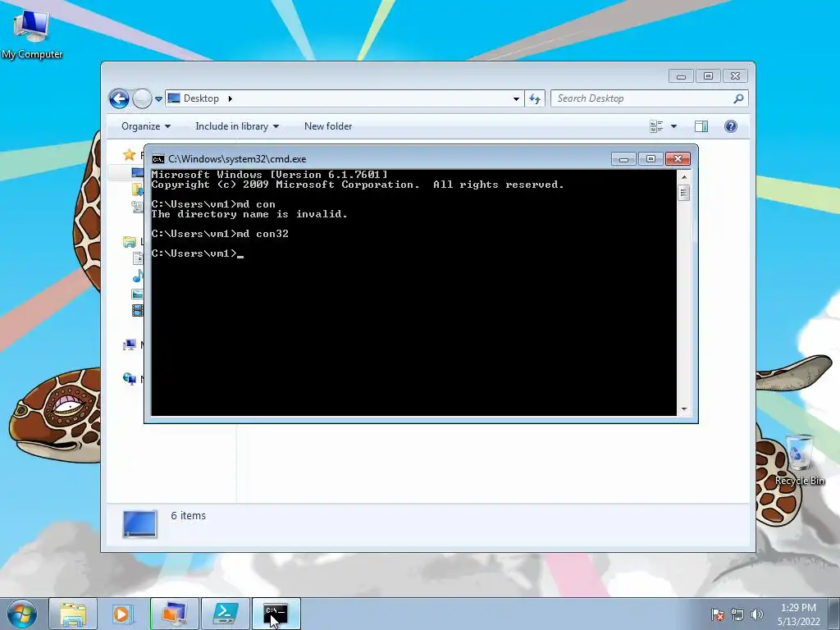Open recent pages dropdown arrow in Explorer

(x=158, y=99)
